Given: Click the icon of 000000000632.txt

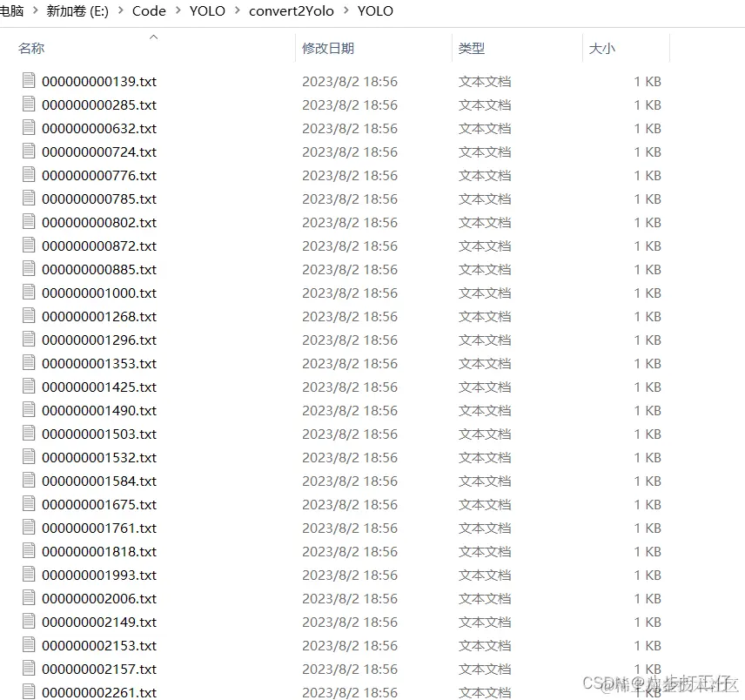Looking at the screenshot, I should coord(29,127).
